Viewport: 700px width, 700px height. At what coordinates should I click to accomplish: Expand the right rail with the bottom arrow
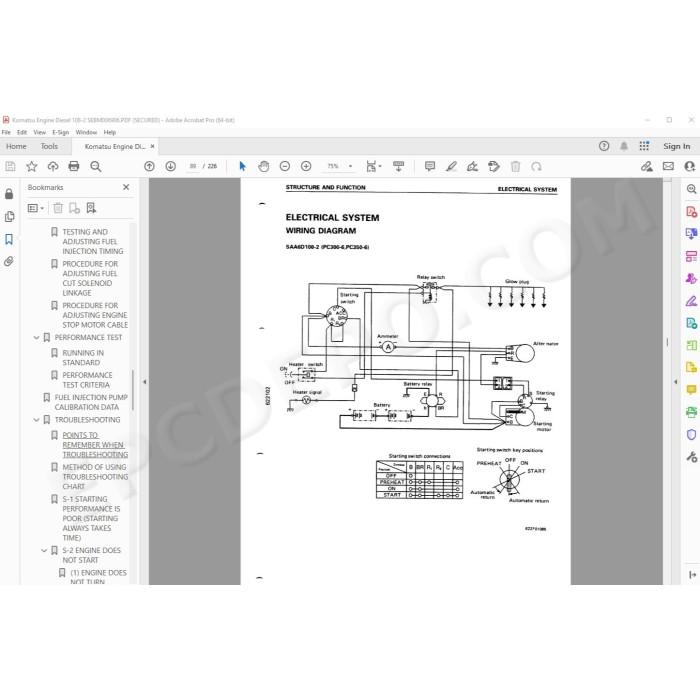[692, 575]
